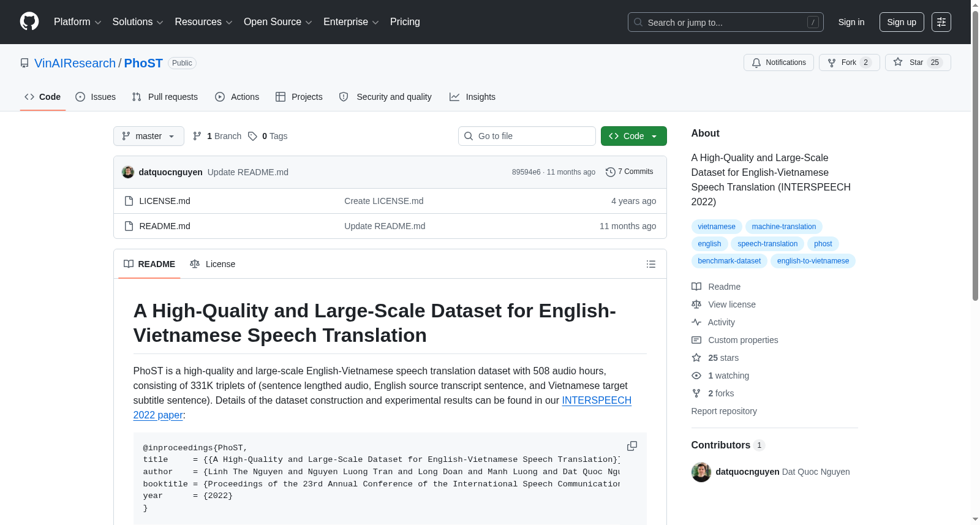Click the Sign up button
980x525 pixels.
pyautogui.click(x=902, y=22)
